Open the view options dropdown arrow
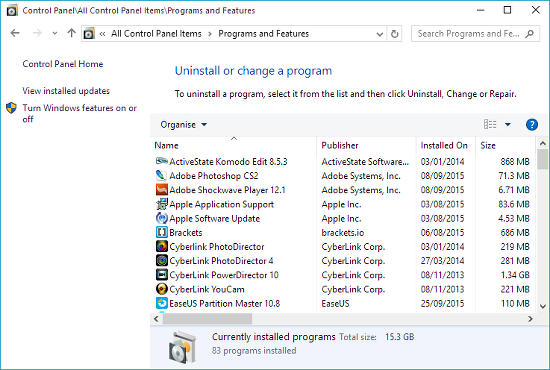Viewport: 550px width, 370px height. [508, 125]
